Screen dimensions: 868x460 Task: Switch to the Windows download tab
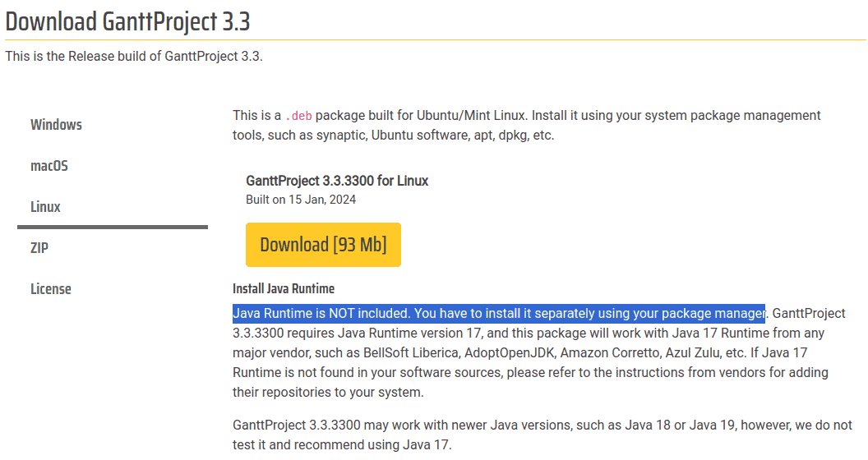click(x=57, y=125)
